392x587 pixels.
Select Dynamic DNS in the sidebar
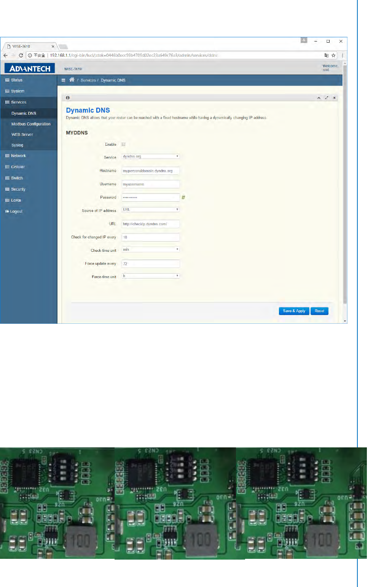click(29, 113)
